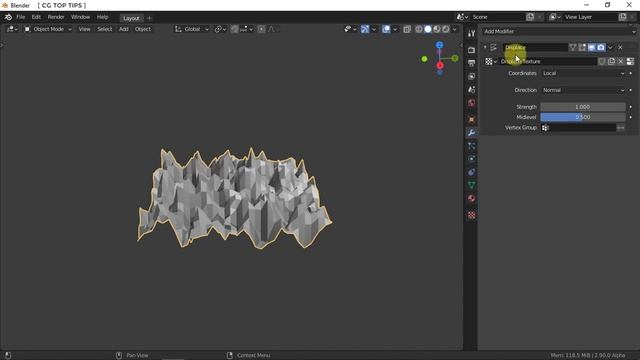Open the pivot point dropdown
This screenshot has width=640, height=360.
pyautogui.click(x=220, y=29)
